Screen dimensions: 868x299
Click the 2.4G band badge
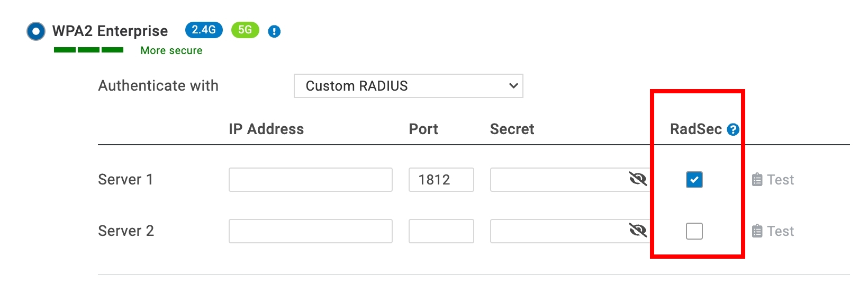pyautogui.click(x=204, y=30)
